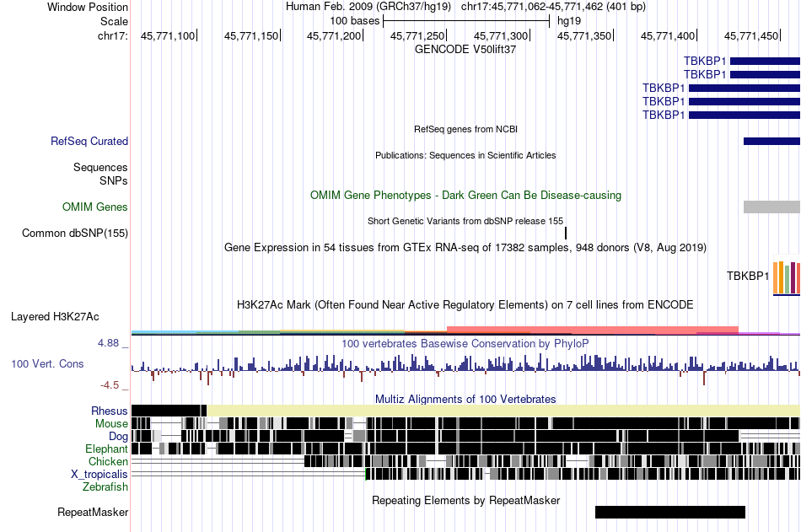Open the gray OMIM Genes item
This screenshot has width=801, height=532.
(771, 207)
